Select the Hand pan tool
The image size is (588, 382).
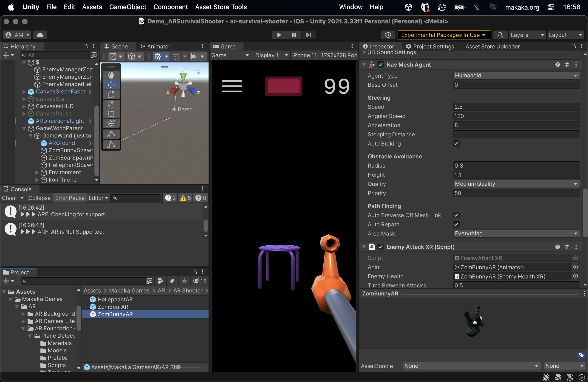(111, 75)
